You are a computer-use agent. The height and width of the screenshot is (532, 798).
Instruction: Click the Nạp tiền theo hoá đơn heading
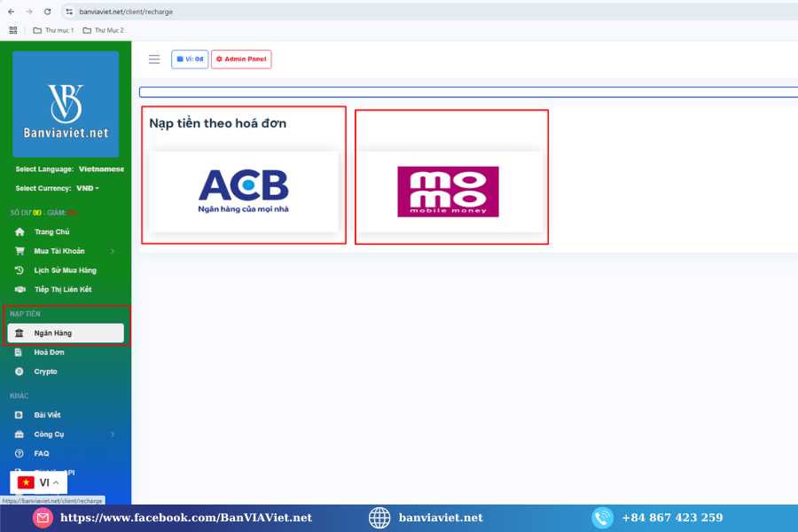pos(218,123)
